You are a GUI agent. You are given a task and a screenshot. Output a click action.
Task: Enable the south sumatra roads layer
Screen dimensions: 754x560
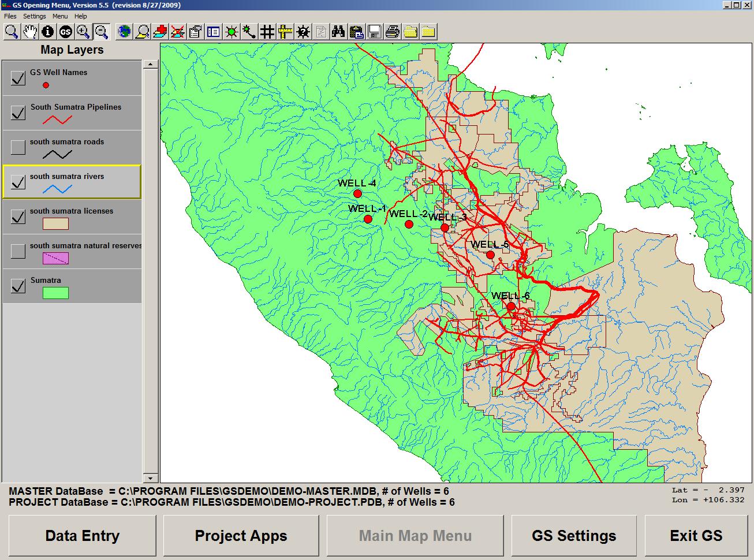pos(17,147)
